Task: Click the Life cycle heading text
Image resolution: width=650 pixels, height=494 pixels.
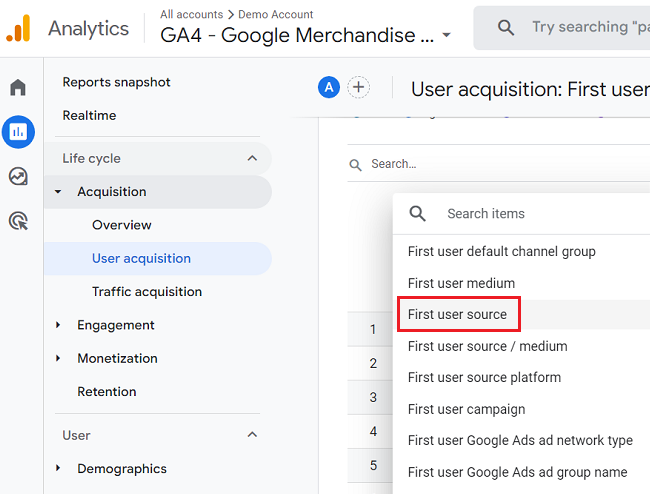Action: click(91, 158)
